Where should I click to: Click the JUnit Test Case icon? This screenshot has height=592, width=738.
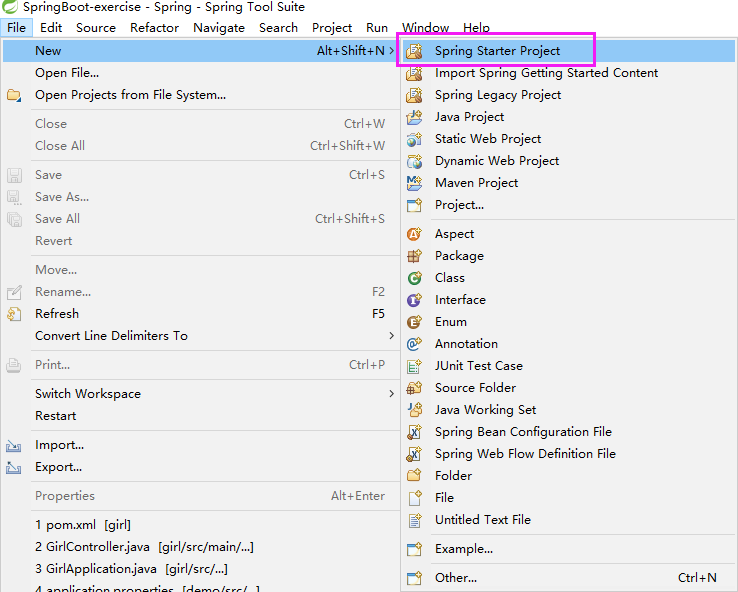(414, 366)
